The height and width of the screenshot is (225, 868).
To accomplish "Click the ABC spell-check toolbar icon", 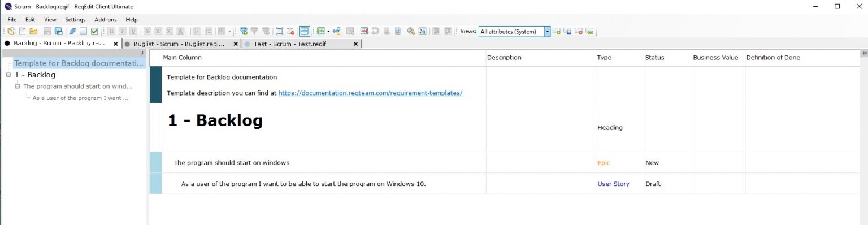I will (221, 31).
